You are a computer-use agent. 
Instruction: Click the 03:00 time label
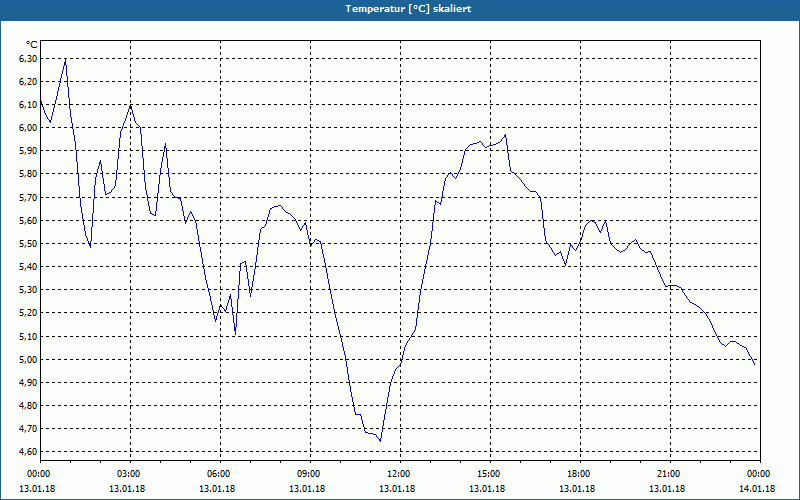click(x=127, y=474)
